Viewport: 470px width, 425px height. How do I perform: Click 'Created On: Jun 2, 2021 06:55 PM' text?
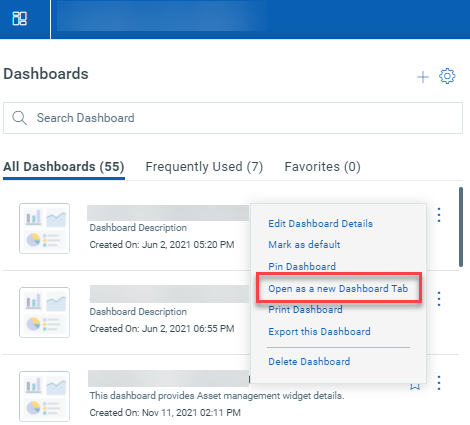(162, 329)
